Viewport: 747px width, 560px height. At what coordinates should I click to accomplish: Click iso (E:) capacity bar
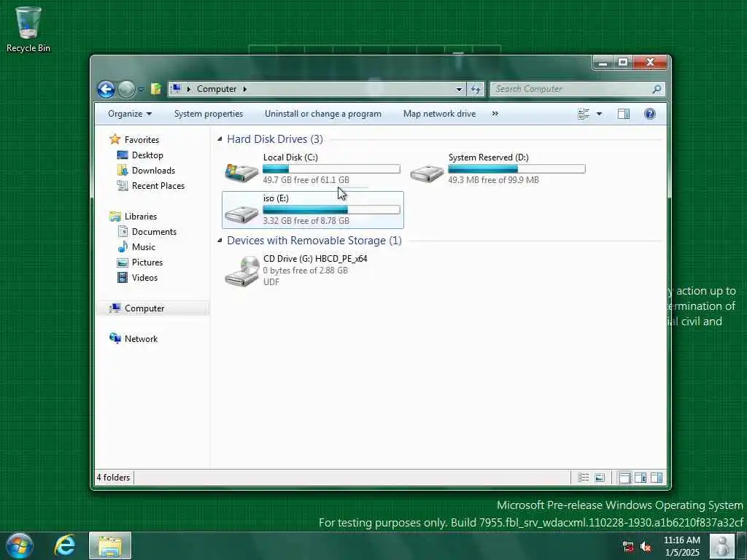click(331, 209)
